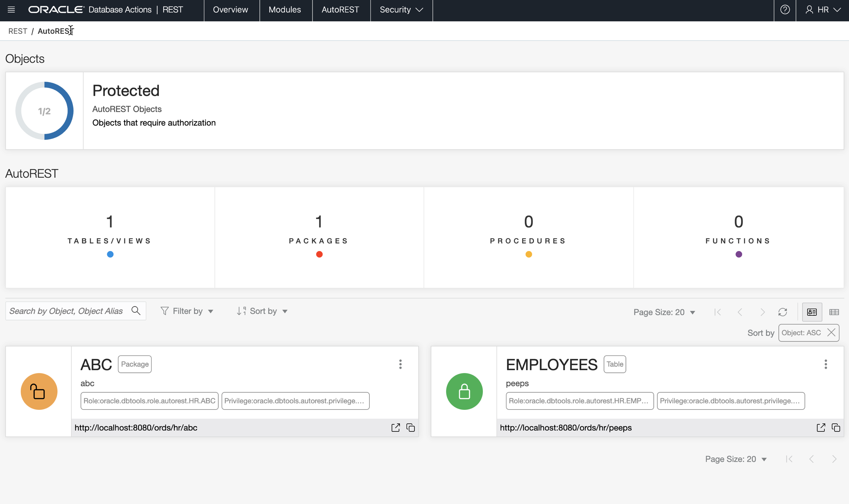Click the purple Functions dot
The width and height of the screenshot is (849, 504).
tap(739, 254)
